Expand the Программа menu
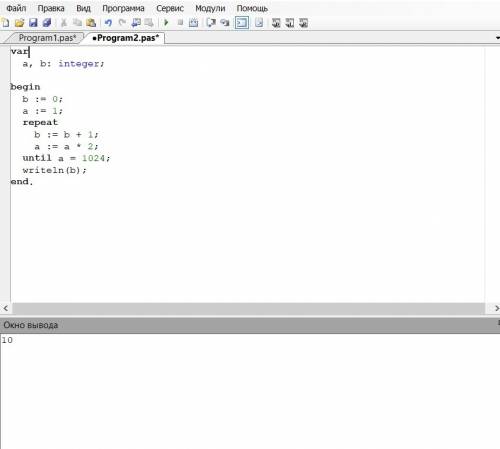Screen dimensions: 500x449 coord(123,8)
